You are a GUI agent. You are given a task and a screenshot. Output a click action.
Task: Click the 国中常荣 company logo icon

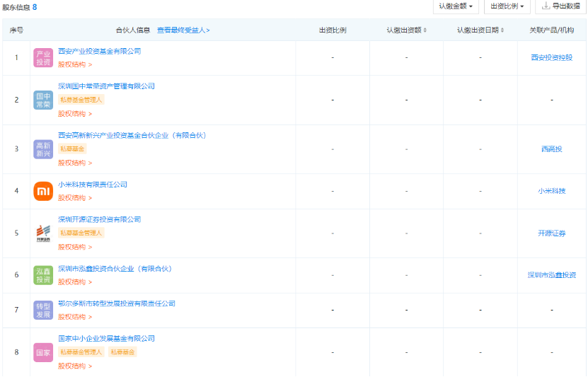click(43, 100)
